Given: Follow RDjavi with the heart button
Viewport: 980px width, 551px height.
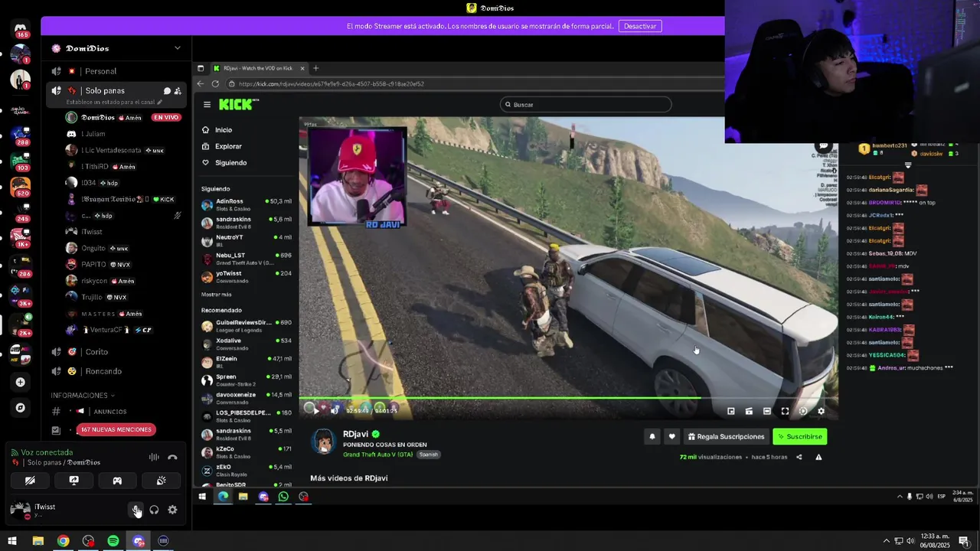Looking at the screenshot, I should [671, 436].
